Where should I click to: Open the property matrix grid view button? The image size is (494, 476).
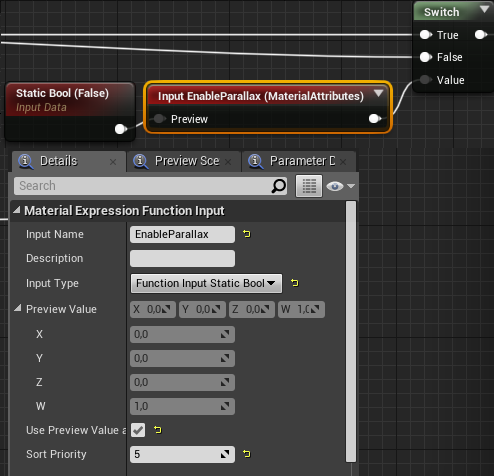pos(309,186)
